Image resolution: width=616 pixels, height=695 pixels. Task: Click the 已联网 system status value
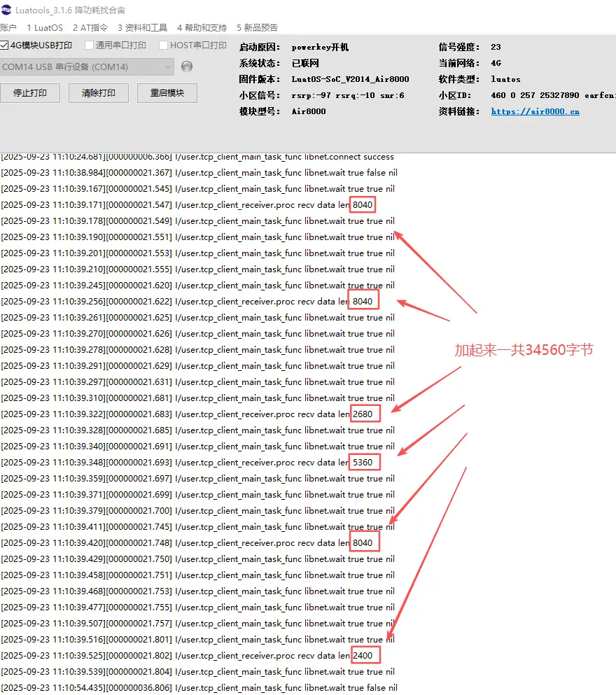305,63
